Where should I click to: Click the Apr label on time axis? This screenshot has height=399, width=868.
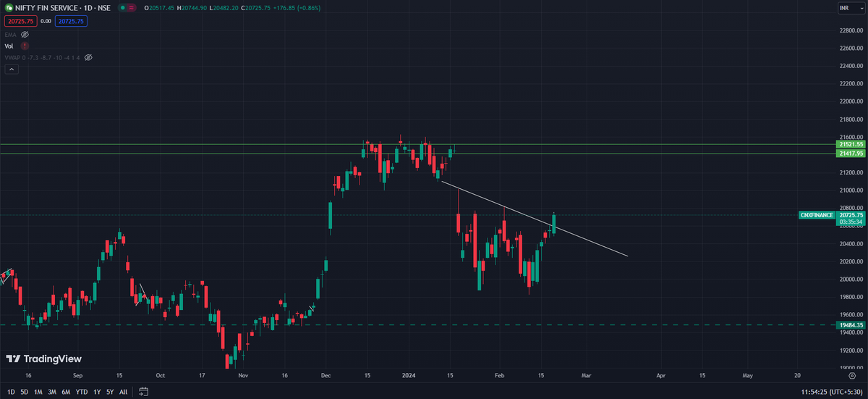[x=660, y=377]
